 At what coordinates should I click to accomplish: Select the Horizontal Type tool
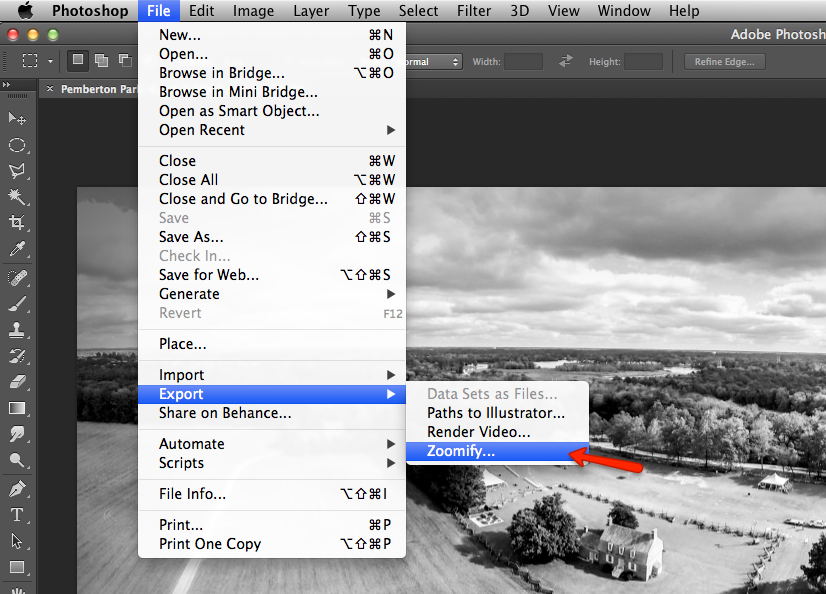click(x=17, y=515)
